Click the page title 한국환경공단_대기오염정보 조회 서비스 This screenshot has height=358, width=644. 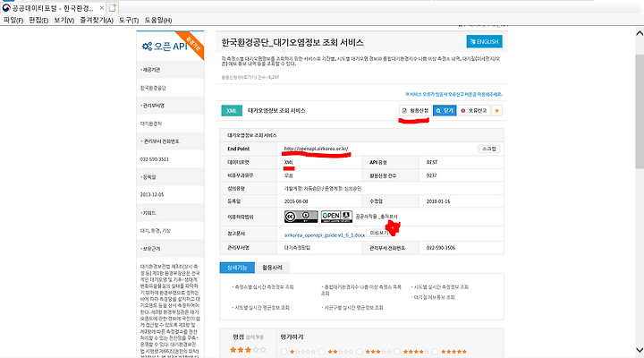[292, 42]
